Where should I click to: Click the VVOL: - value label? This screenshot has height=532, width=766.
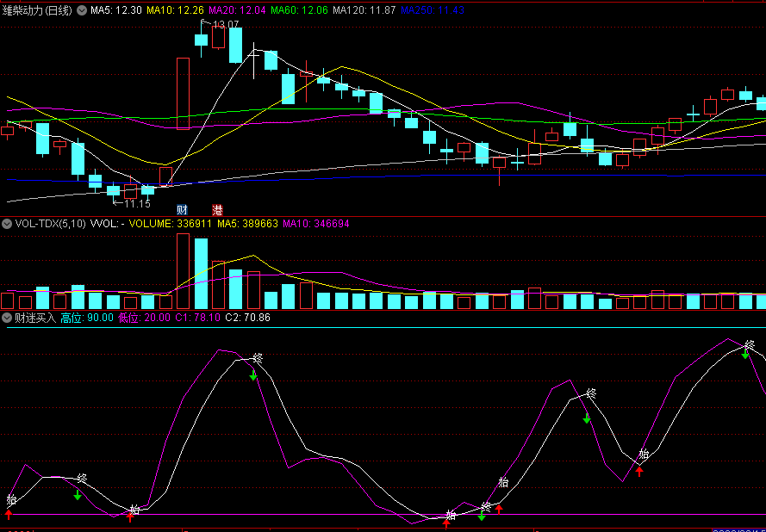[x=107, y=224]
